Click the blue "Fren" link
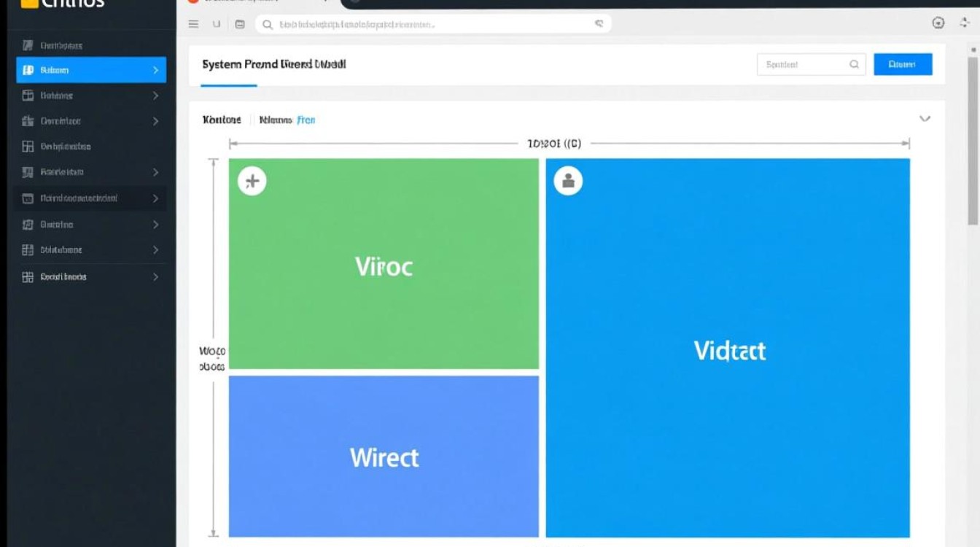The image size is (980, 547). click(x=306, y=120)
